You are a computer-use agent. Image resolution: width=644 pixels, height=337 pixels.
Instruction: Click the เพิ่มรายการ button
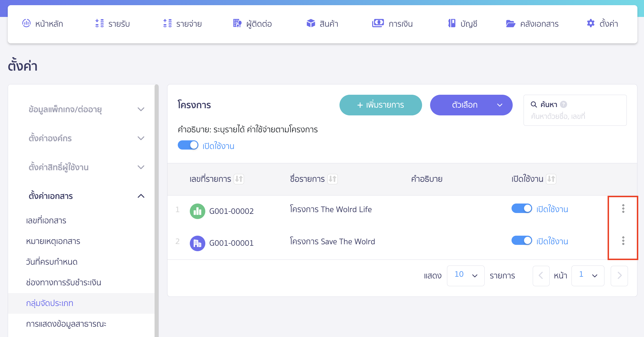coord(380,105)
